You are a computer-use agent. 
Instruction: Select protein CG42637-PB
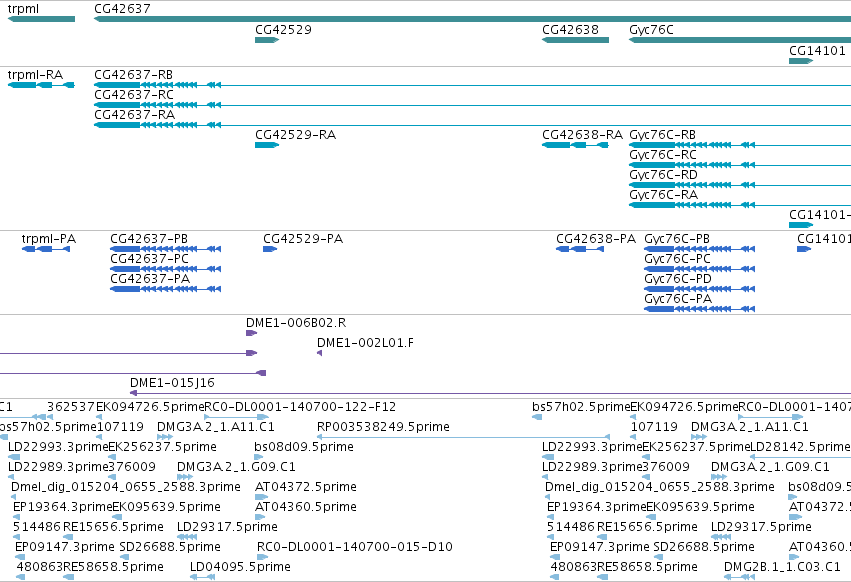pyautogui.click(x=149, y=239)
